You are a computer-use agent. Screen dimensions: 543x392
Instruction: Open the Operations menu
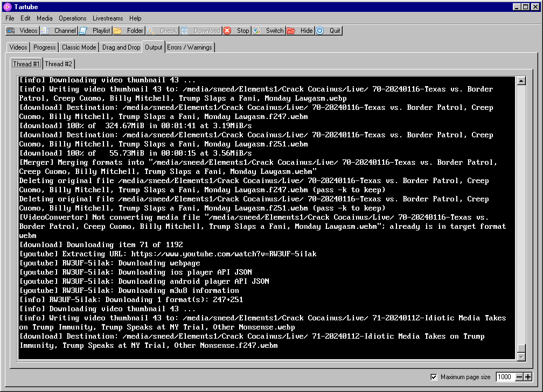pyautogui.click(x=72, y=18)
